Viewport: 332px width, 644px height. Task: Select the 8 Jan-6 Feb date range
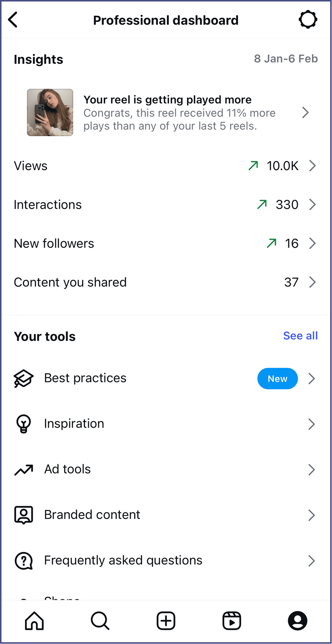tap(286, 59)
